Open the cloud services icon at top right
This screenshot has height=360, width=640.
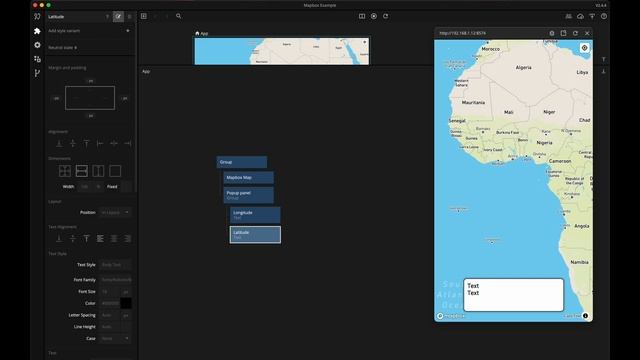(x=580, y=16)
